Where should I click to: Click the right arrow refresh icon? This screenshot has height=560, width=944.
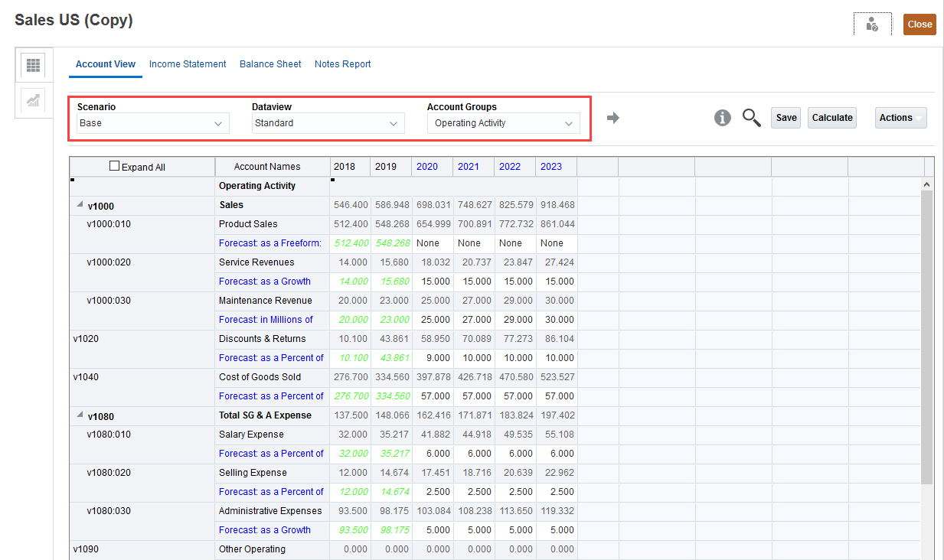612,118
